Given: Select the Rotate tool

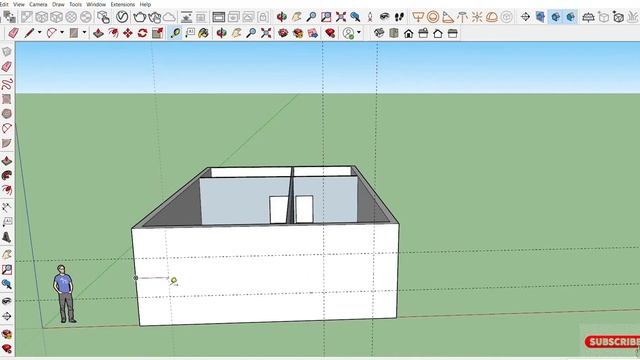Looking at the screenshot, I should pos(142,33).
